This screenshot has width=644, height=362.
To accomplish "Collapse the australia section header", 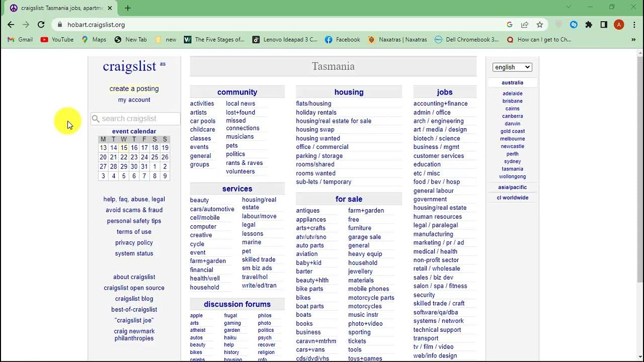I will (512, 82).
